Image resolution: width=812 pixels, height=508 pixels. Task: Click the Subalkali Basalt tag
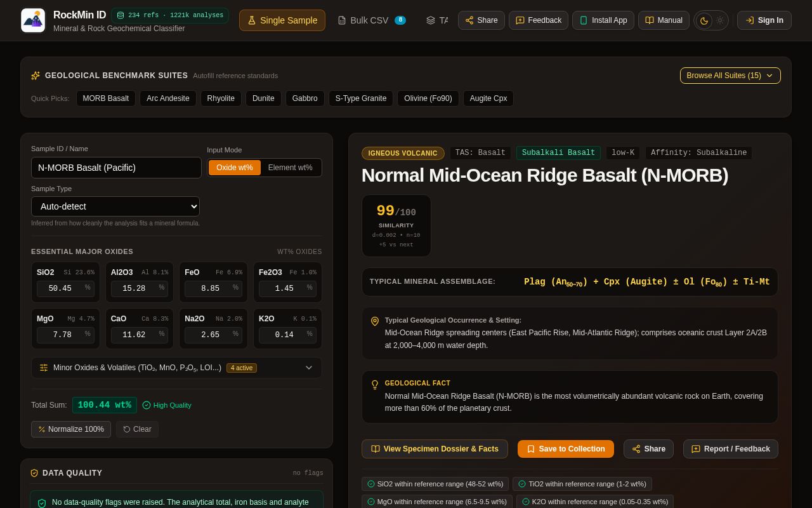[x=559, y=153]
